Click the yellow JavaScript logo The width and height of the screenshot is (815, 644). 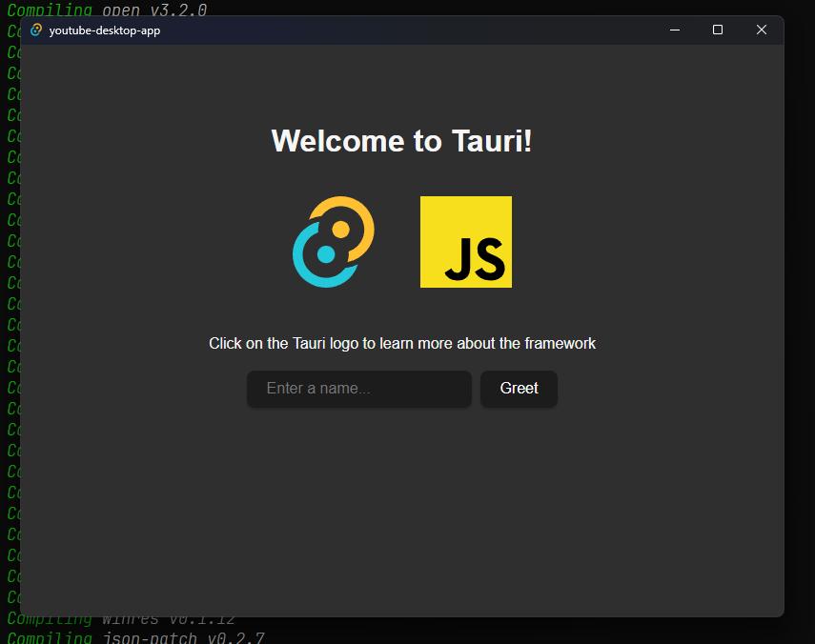tap(466, 242)
